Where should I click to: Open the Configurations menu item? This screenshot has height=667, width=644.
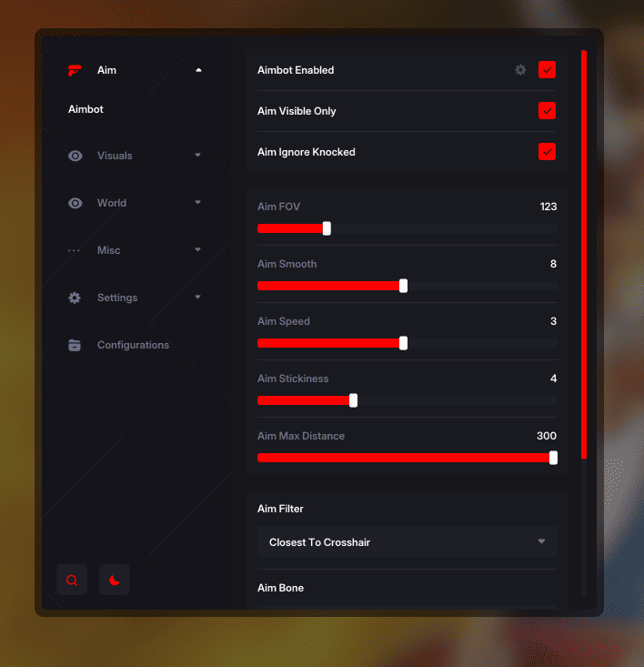(133, 345)
